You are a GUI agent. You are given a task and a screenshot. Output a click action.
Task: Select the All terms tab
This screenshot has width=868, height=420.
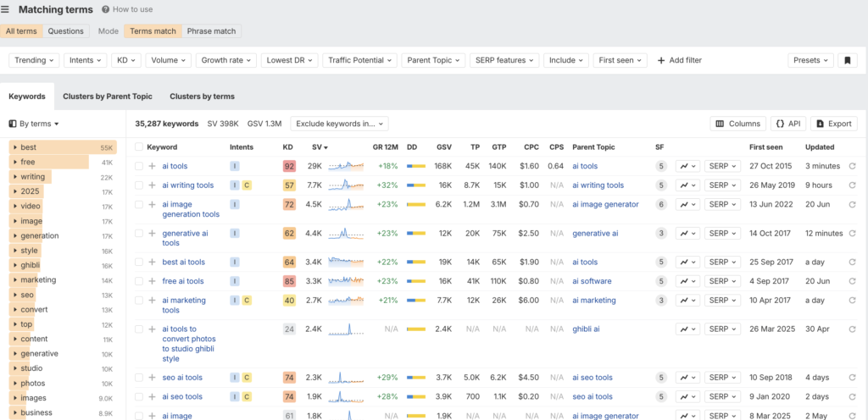21,31
